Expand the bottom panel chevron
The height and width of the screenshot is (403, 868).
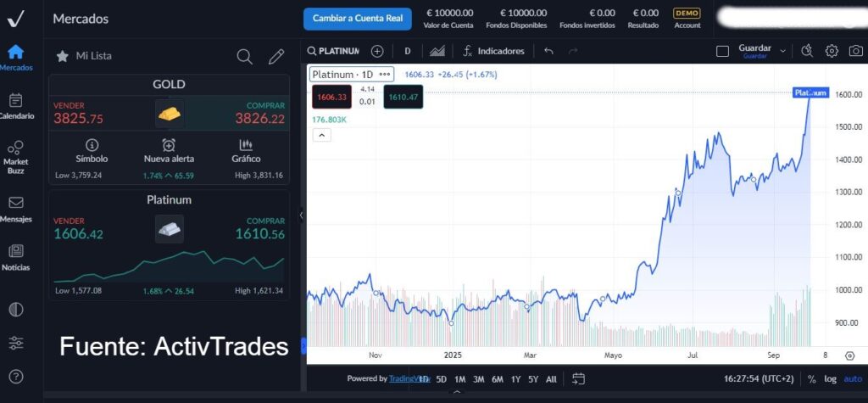click(457, 392)
